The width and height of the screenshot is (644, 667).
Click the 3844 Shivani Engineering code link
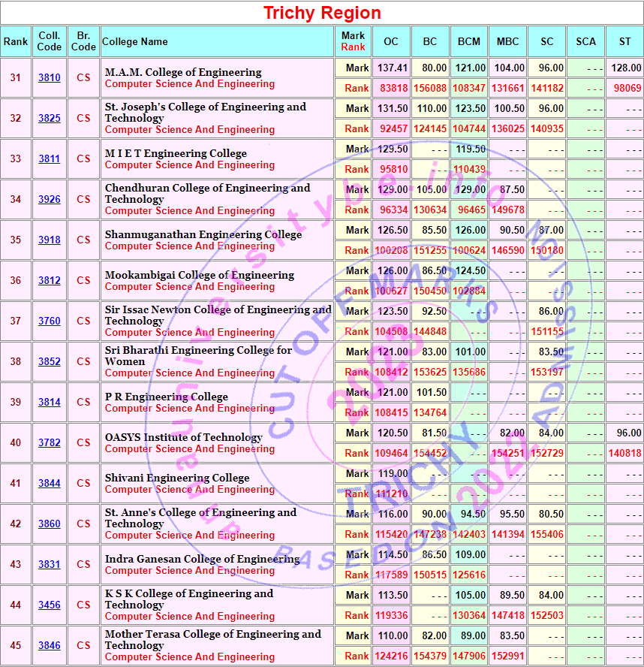click(50, 484)
